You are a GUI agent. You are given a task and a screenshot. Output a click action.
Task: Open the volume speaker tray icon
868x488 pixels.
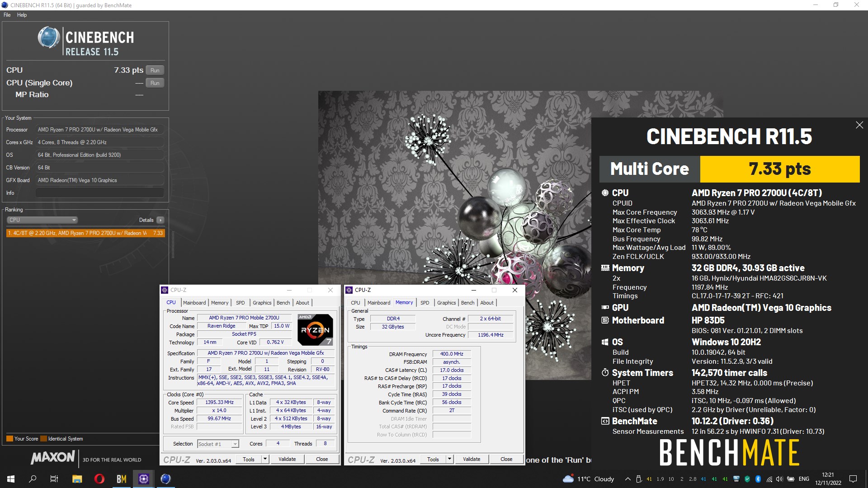pyautogui.click(x=779, y=479)
